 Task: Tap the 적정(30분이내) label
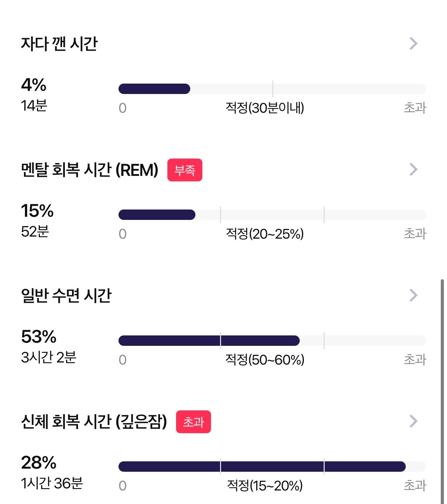[x=265, y=108]
